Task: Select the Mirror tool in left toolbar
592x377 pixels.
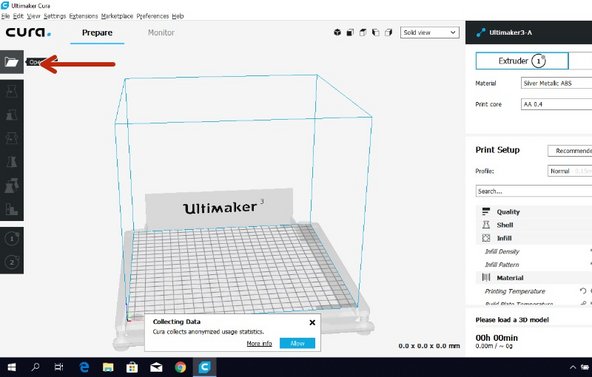Action: click(11, 162)
